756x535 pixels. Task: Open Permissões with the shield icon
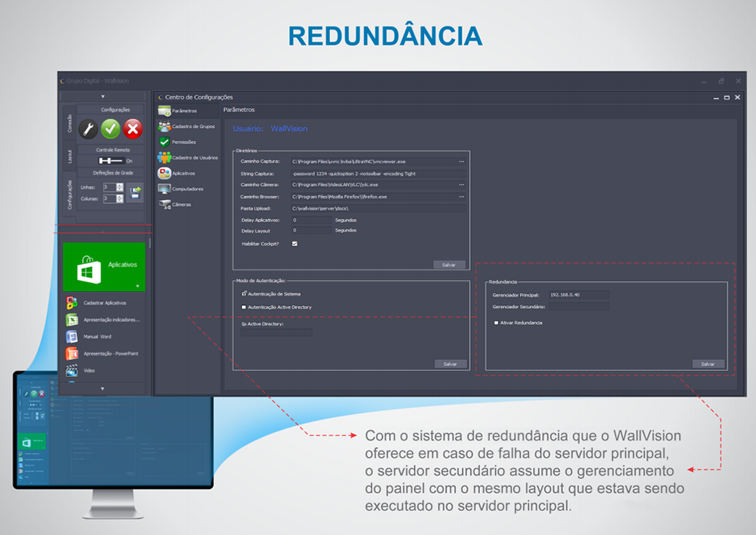[x=183, y=142]
